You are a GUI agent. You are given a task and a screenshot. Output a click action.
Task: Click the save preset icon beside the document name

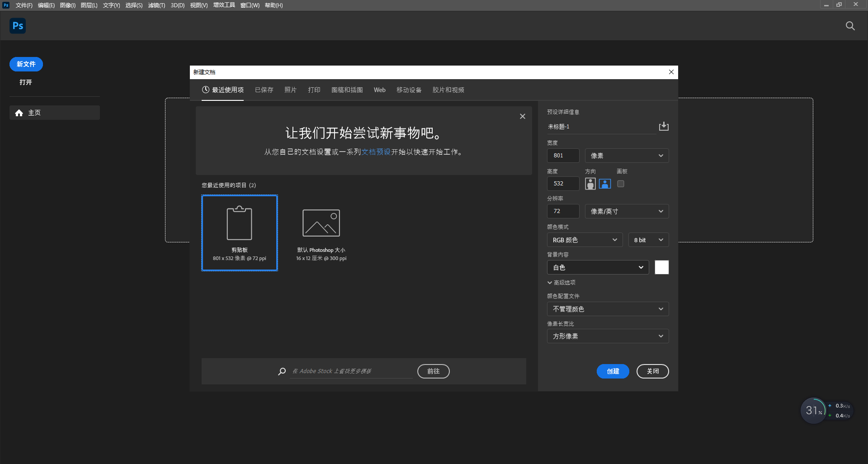click(663, 126)
